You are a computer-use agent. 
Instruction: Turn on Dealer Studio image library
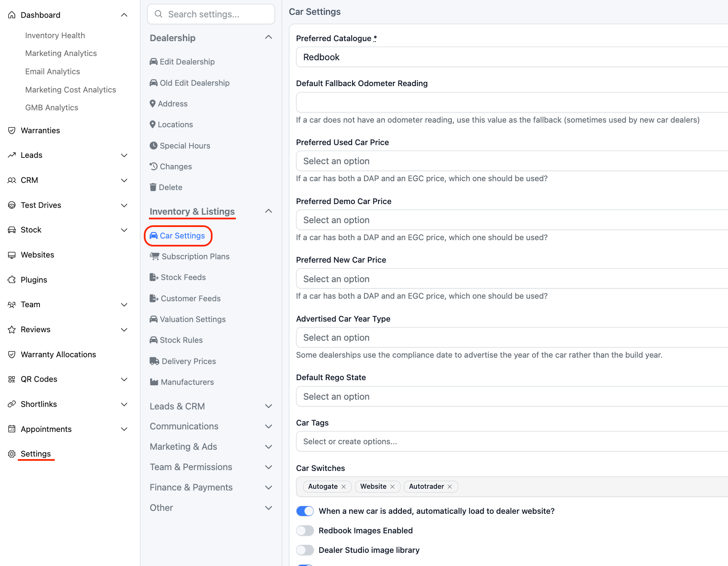tap(305, 550)
